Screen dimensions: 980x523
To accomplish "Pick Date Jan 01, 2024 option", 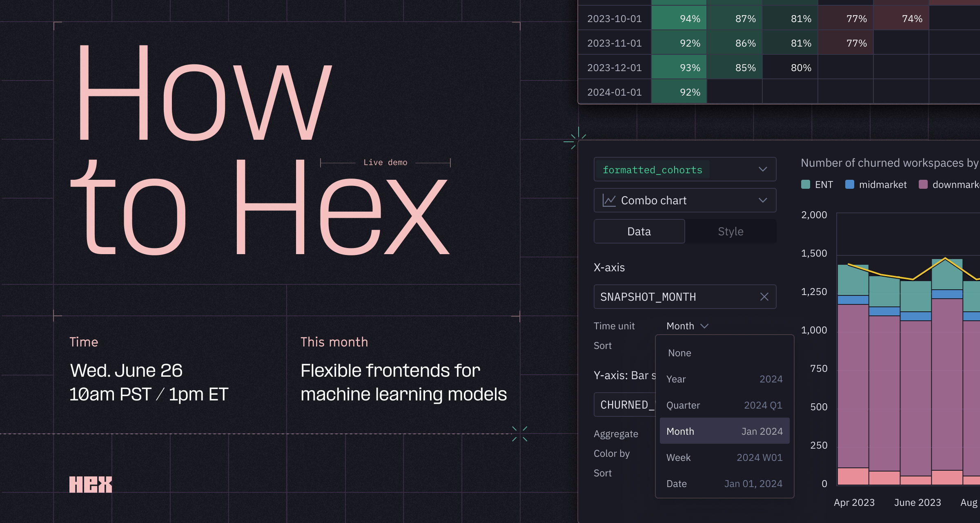I will pyautogui.click(x=724, y=483).
